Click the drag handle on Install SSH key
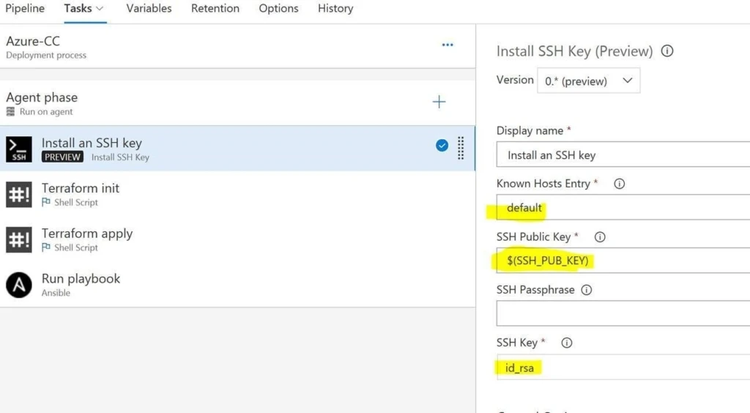This screenshot has height=413, width=750. (x=461, y=148)
